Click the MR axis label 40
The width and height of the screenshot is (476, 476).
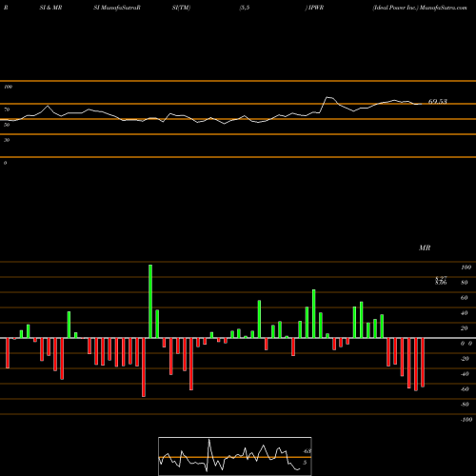pos(465,313)
